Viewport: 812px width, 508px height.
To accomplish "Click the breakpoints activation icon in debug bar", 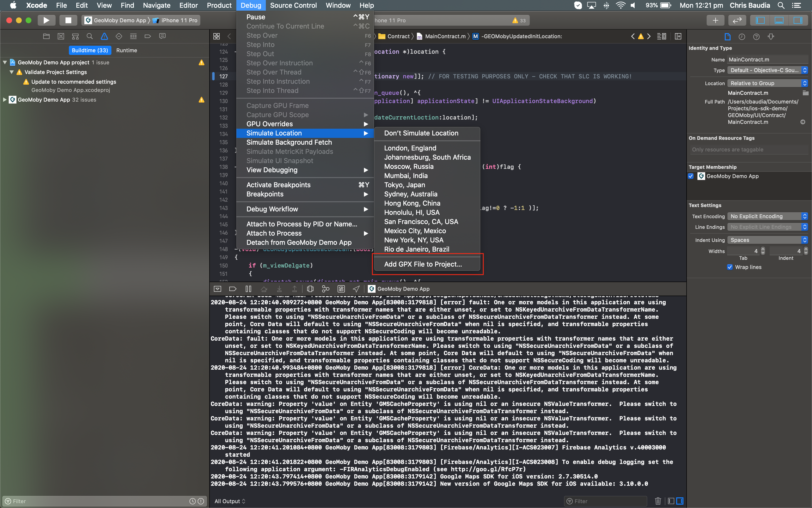I will click(233, 289).
